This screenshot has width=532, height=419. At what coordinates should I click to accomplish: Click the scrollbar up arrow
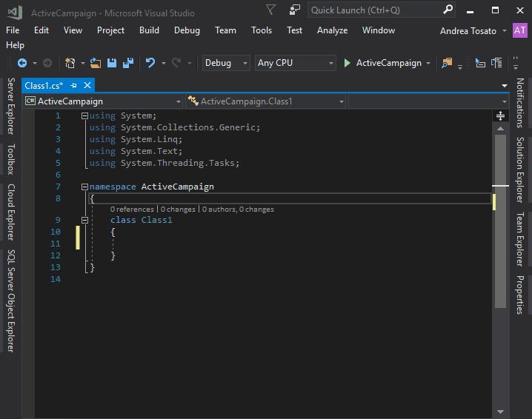tap(500, 129)
